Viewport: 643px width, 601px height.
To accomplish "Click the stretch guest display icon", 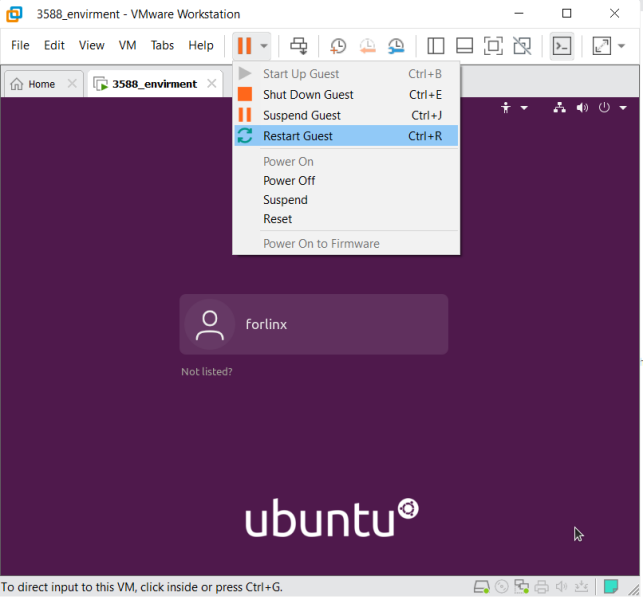I will point(602,46).
